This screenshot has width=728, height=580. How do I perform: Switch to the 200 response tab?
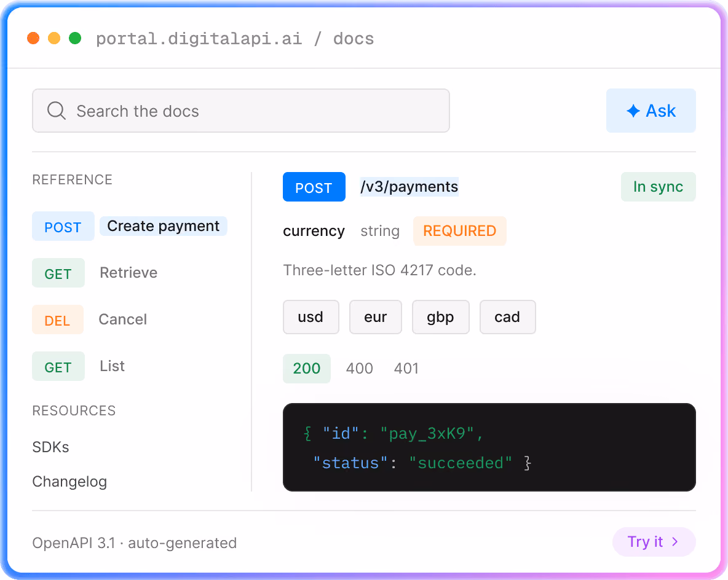click(x=306, y=369)
